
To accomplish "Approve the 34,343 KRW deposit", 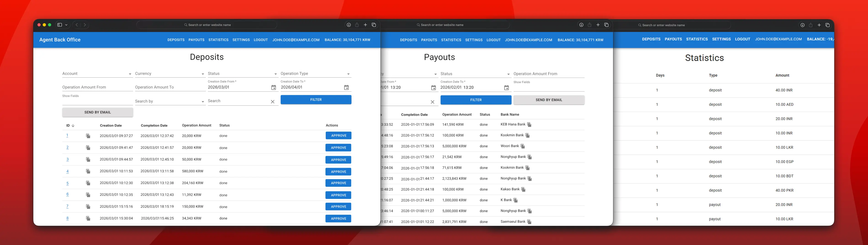I will pos(338,218).
